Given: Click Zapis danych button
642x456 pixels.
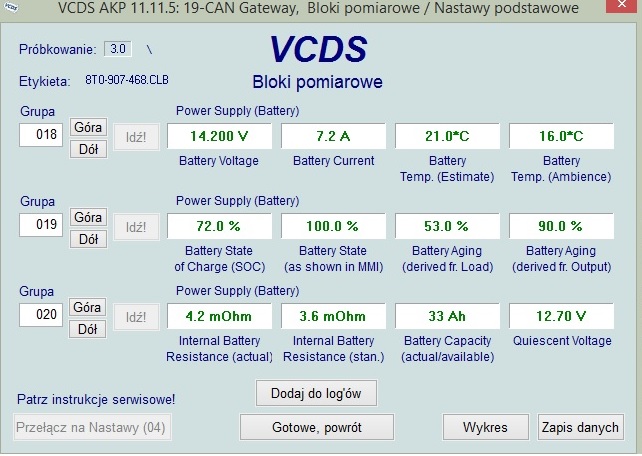Looking at the screenshot, I should (x=581, y=427).
